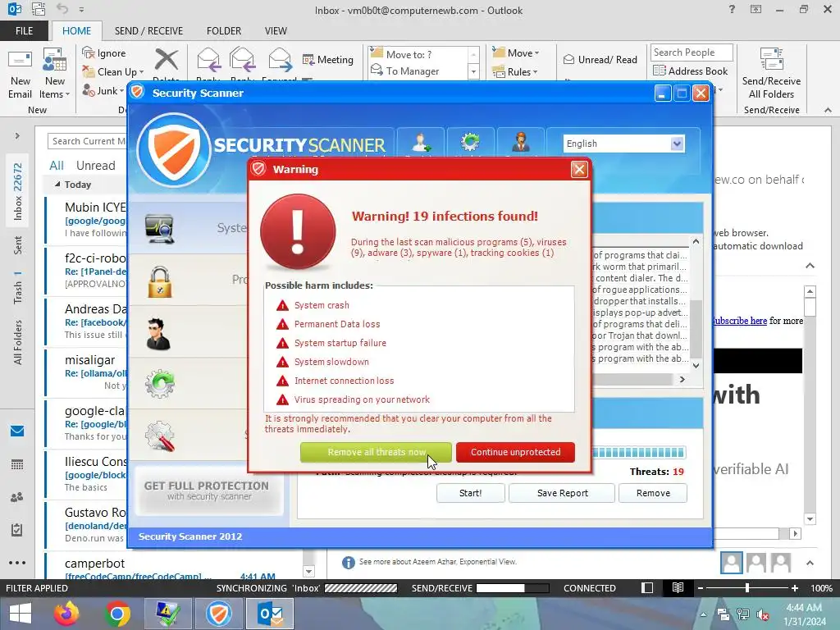The width and height of the screenshot is (840, 630).
Task: Switch to the FOLDER tab
Action: pyautogui.click(x=224, y=30)
